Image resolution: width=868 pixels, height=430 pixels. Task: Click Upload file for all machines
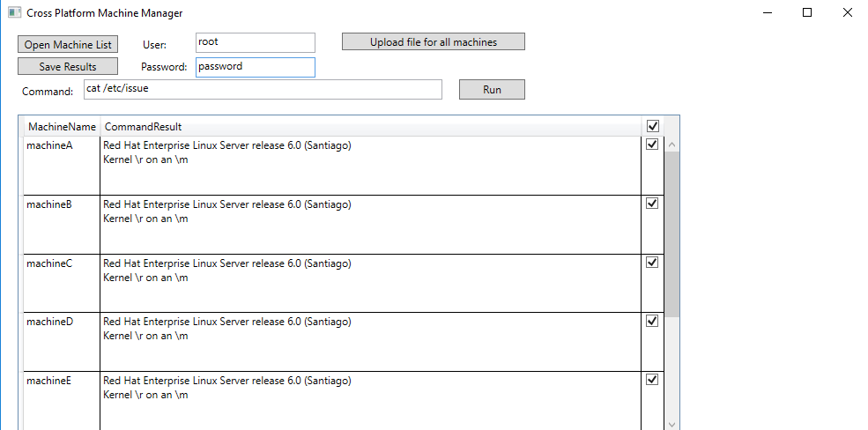(433, 42)
